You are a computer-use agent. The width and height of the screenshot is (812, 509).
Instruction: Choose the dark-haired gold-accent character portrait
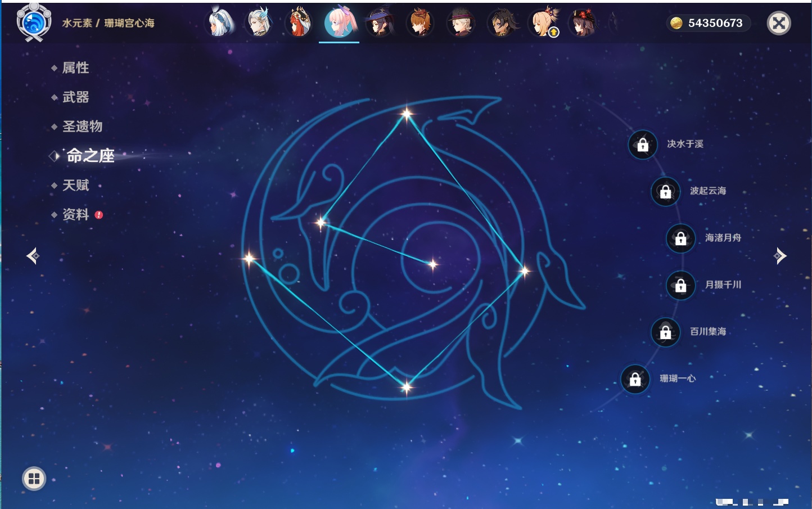pos(502,22)
